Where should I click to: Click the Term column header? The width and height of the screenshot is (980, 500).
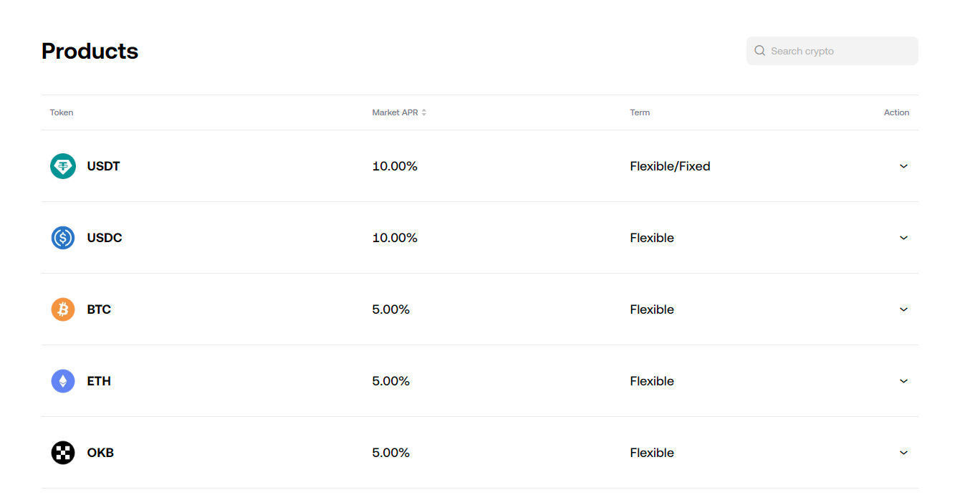pos(640,112)
